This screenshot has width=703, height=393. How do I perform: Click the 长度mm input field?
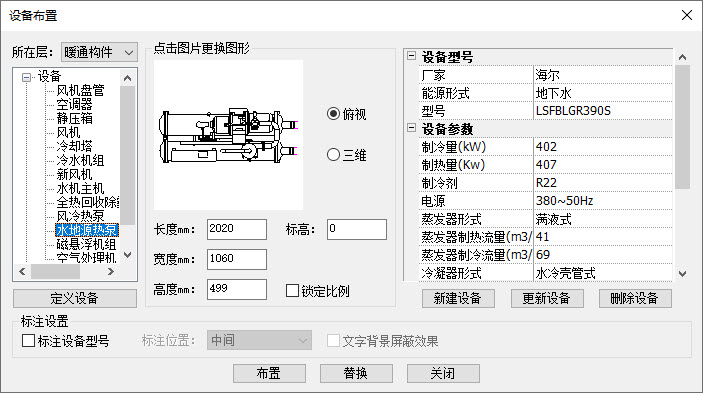tap(237, 229)
